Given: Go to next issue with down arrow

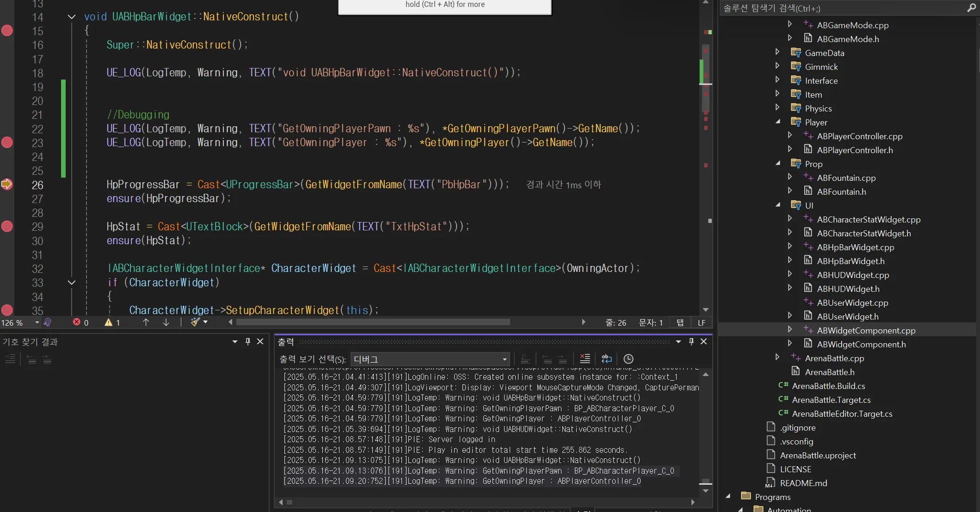Looking at the screenshot, I should coord(166,322).
